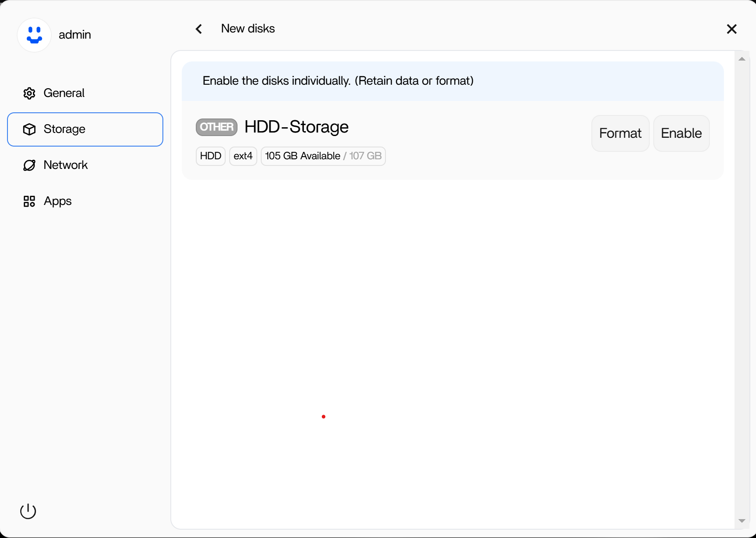
Task: Open the General settings section
Action: (x=85, y=93)
